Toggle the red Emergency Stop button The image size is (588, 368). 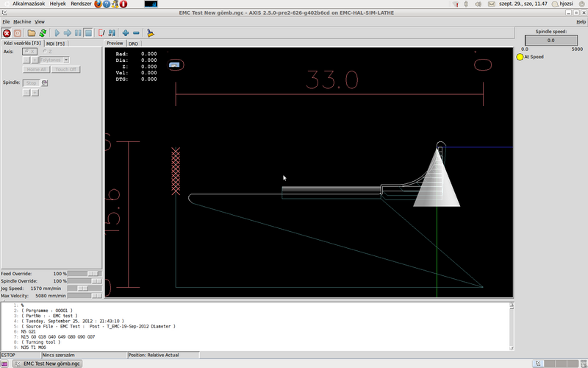7,33
